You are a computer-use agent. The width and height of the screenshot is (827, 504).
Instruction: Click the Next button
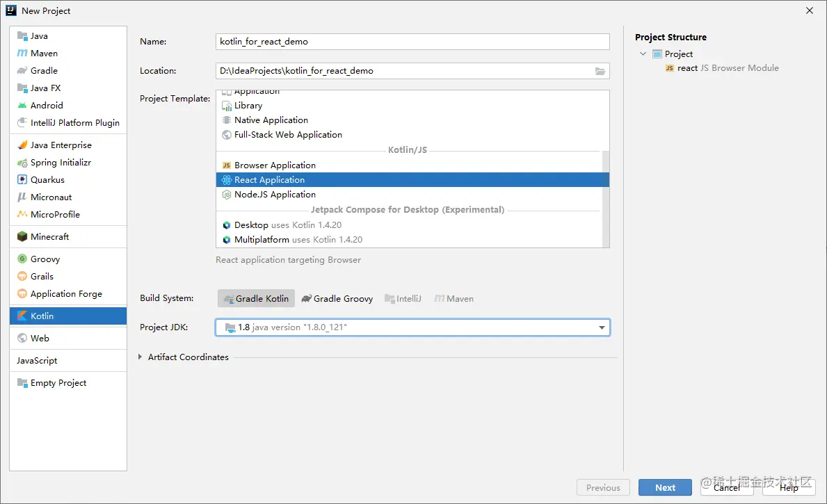point(665,487)
